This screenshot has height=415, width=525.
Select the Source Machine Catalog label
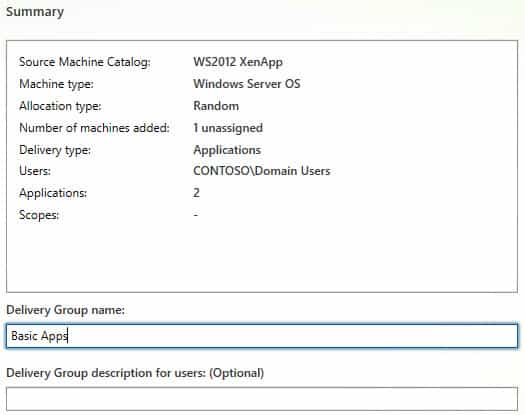click(85, 62)
